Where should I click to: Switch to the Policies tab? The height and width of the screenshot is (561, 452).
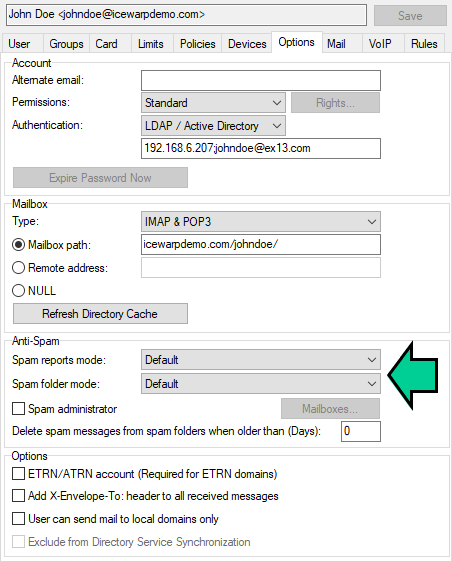pos(198,44)
